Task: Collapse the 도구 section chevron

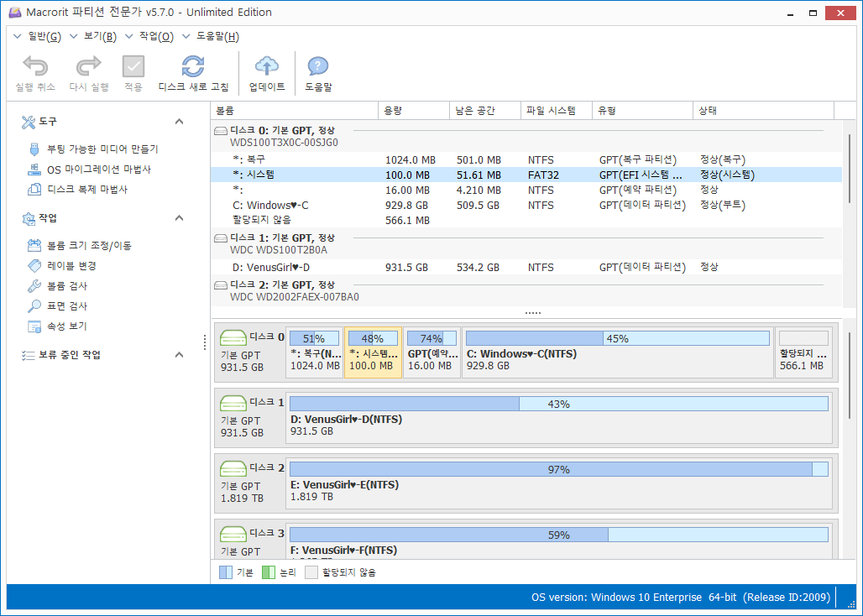Action: [179, 122]
